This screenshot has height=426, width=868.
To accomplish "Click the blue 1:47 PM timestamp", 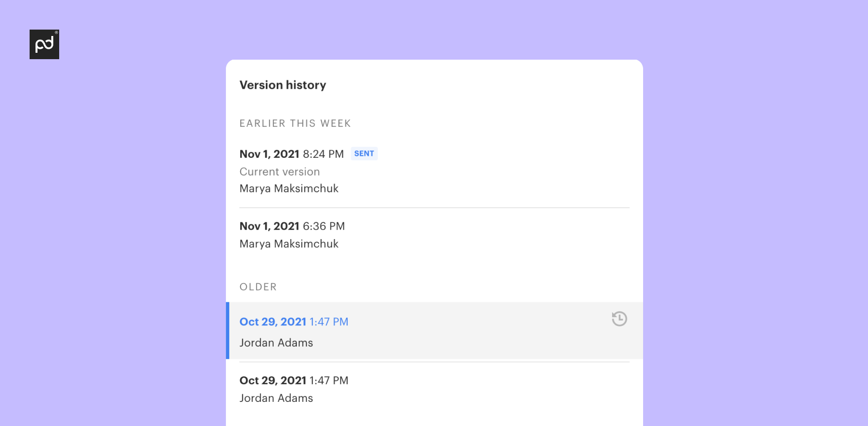I will (x=329, y=322).
